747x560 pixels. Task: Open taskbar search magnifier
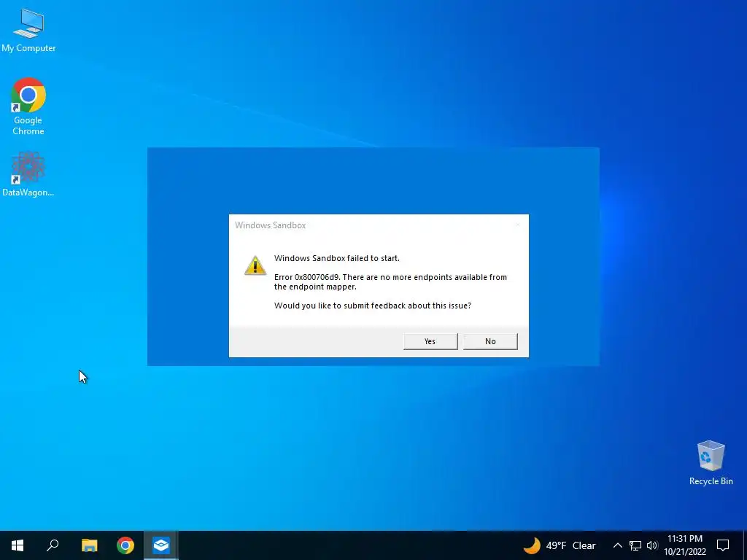point(53,545)
